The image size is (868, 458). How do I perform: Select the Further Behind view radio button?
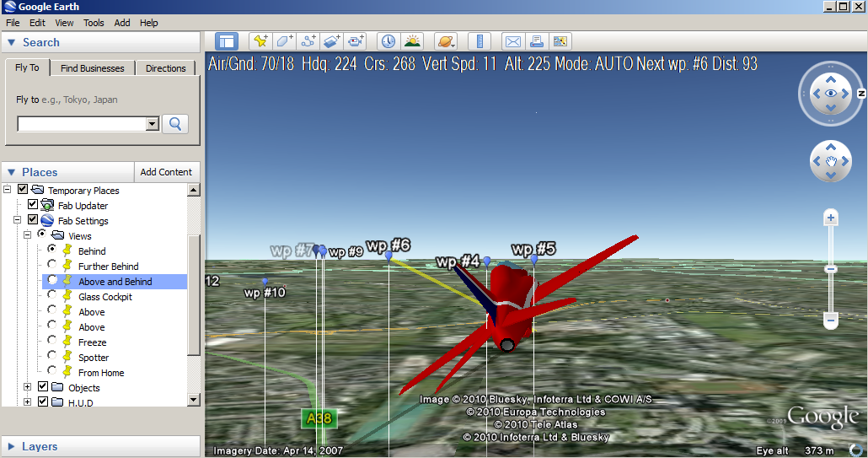(52, 264)
